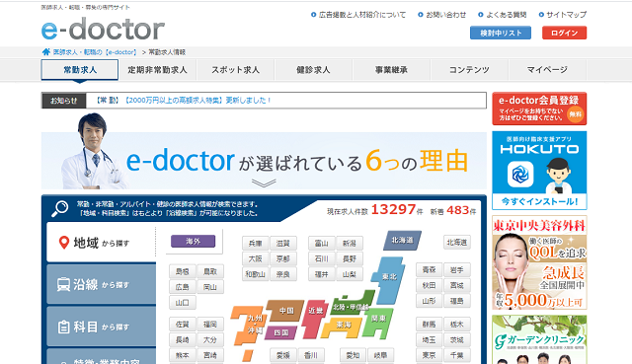This screenshot has height=364, width=632.
Task: Select 東京 prefecture button
Action: 429,355
